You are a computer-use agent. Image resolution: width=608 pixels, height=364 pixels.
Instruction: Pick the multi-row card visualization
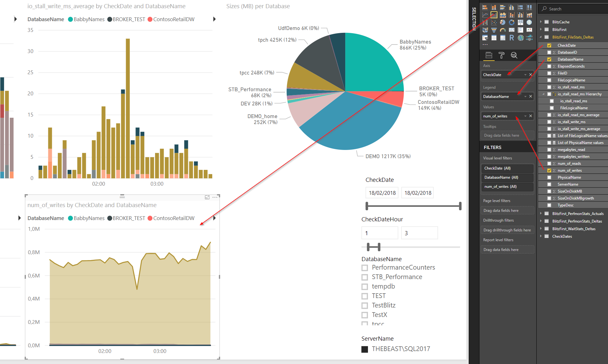click(x=521, y=30)
